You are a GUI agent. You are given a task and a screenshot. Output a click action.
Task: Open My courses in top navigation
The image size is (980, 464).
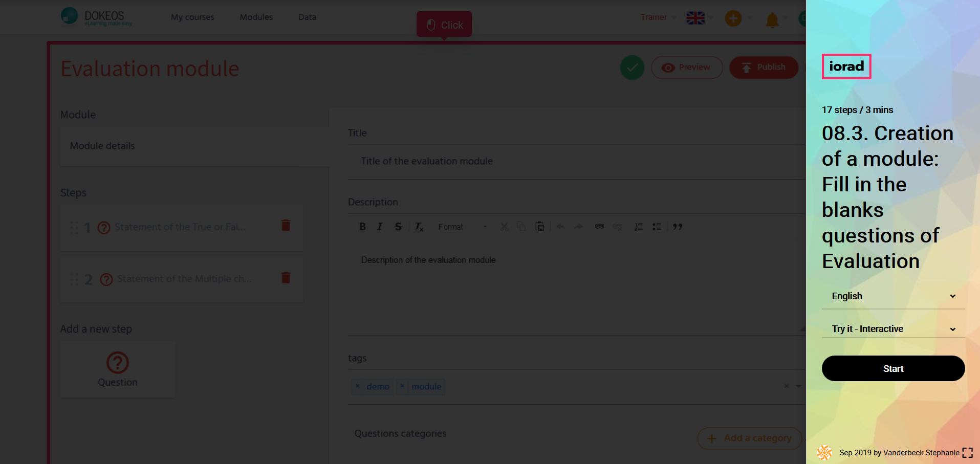pyautogui.click(x=192, y=17)
